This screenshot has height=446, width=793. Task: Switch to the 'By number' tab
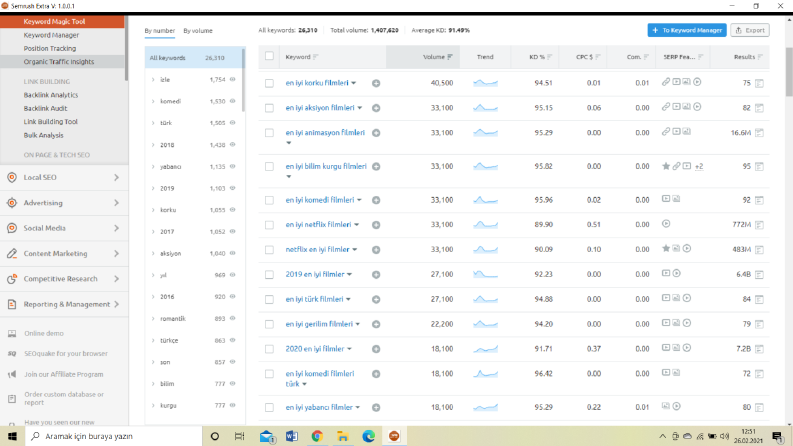click(x=159, y=31)
